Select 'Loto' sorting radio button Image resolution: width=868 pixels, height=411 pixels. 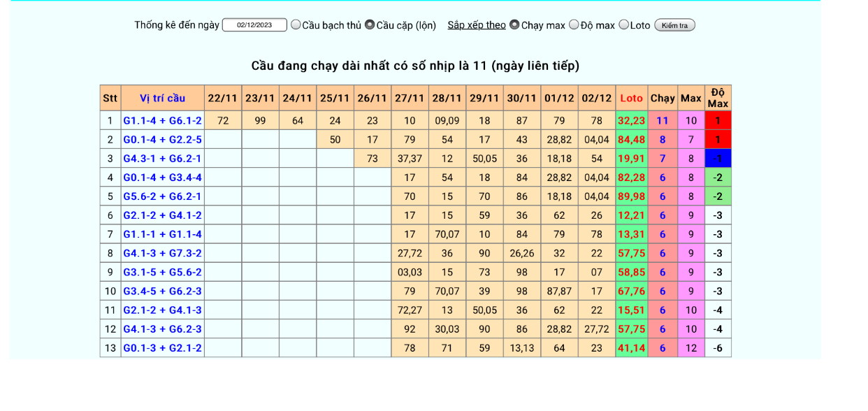(x=624, y=25)
